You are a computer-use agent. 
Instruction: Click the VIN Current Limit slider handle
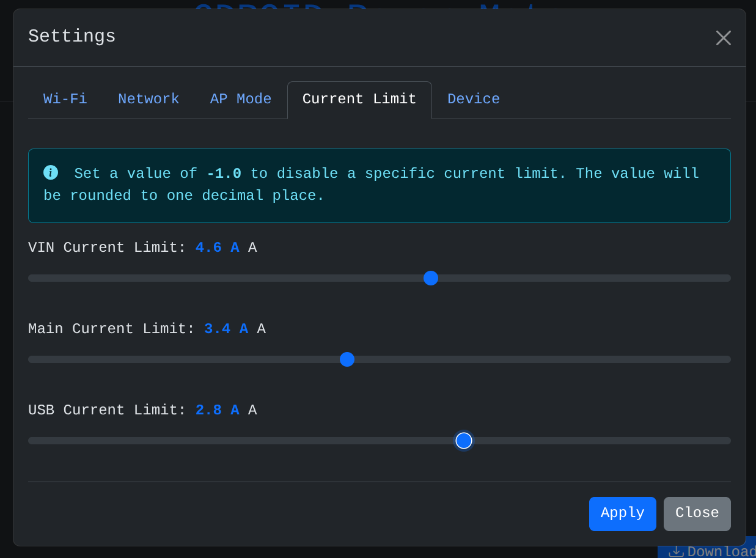431,278
